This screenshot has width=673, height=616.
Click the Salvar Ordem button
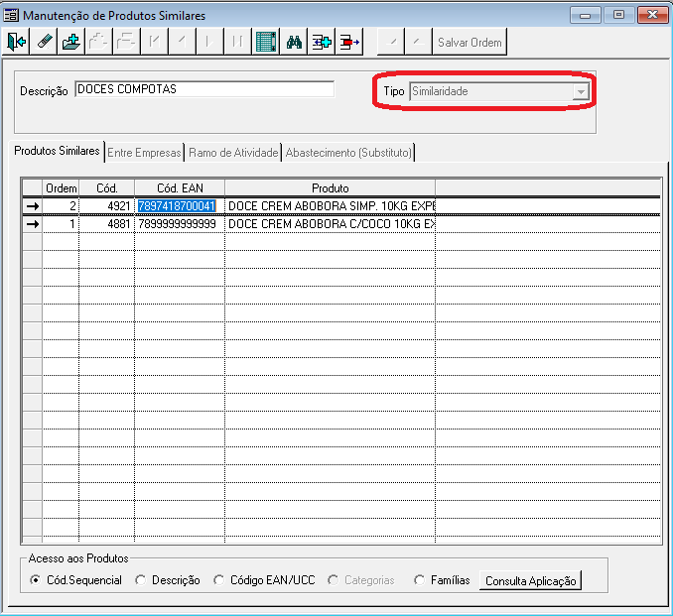click(x=470, y=42)
